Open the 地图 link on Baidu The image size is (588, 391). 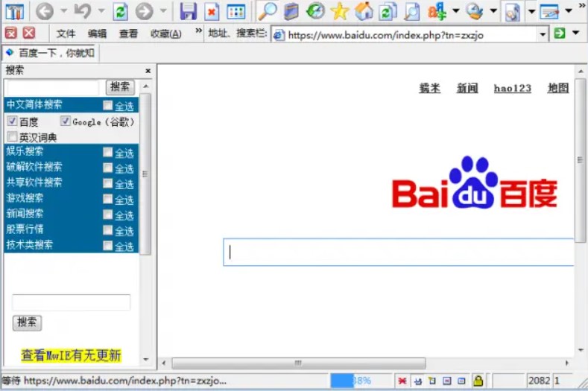[x=558, y=88]
